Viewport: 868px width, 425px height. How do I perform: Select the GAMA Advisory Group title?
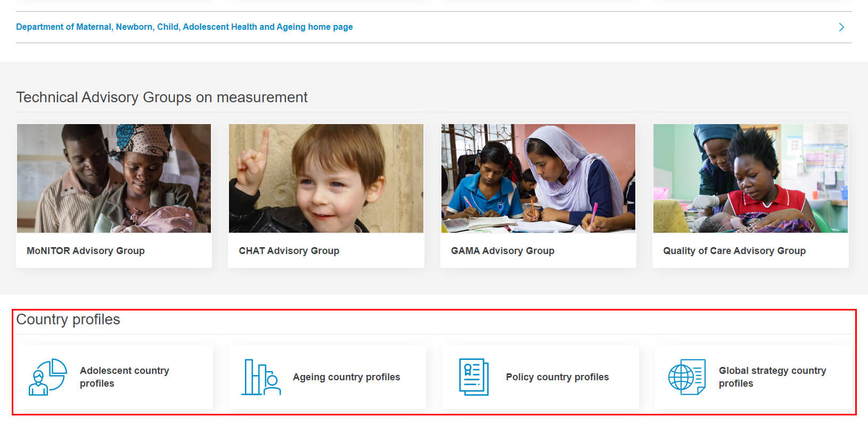point(503,251)
